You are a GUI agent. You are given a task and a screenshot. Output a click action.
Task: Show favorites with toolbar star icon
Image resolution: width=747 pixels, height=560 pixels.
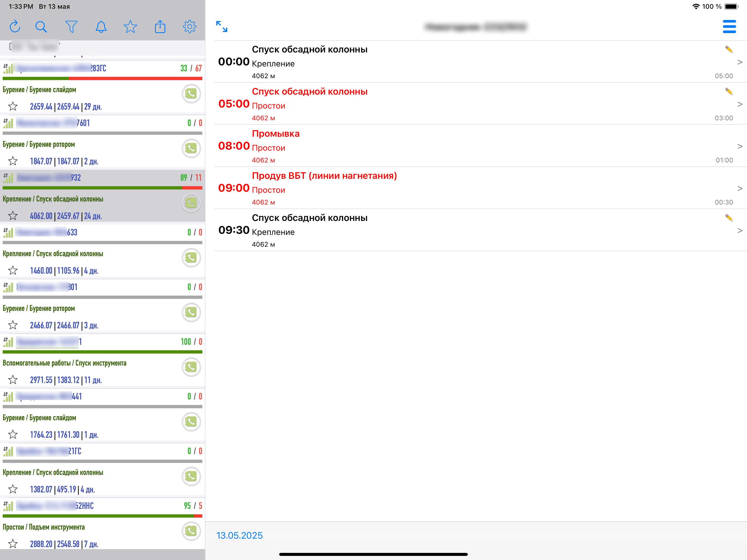click(x=130, y=27)
